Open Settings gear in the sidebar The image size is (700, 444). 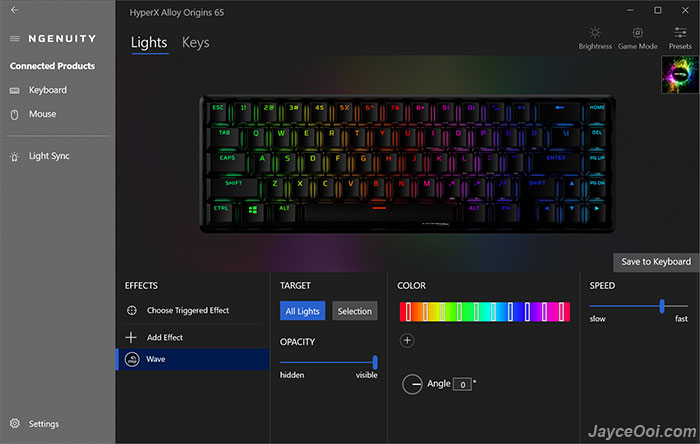pos(15,423)
